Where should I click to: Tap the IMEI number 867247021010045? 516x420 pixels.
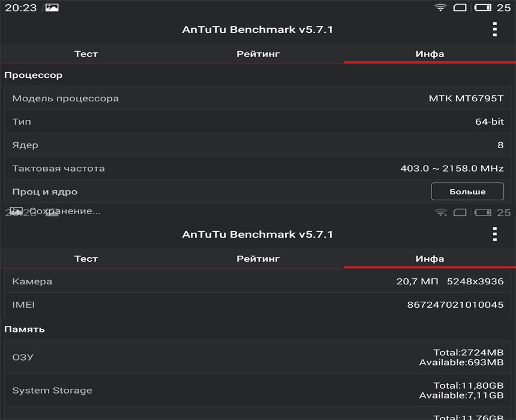[x=455, y=304]
